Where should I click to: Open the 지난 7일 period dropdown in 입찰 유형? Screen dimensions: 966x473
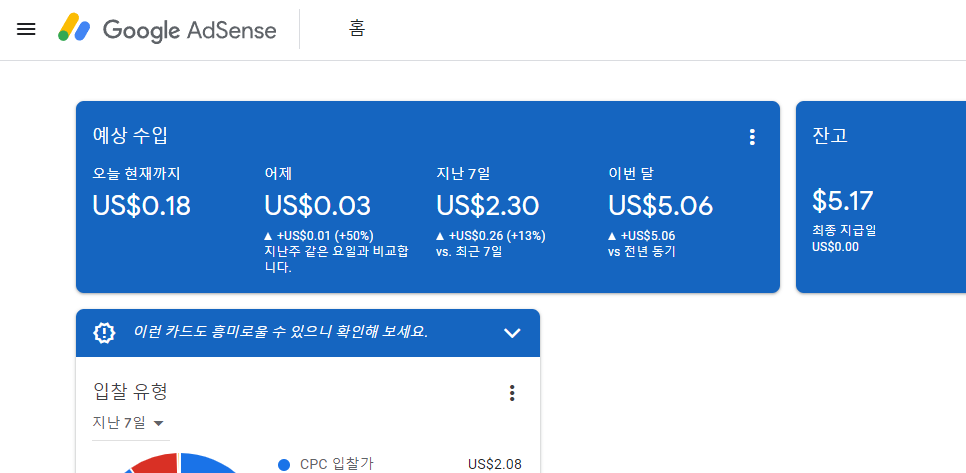pyautogui.click(x=128, y=422)
